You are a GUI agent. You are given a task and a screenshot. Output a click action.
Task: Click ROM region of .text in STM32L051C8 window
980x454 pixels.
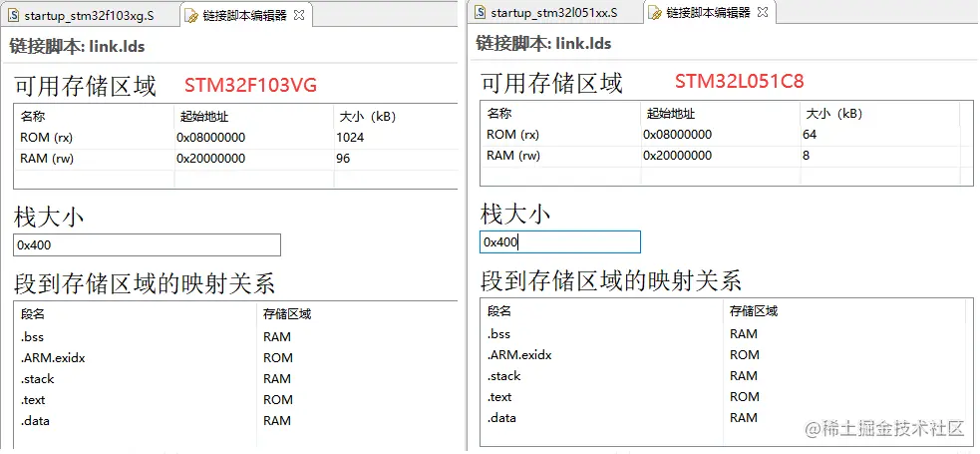745,397
